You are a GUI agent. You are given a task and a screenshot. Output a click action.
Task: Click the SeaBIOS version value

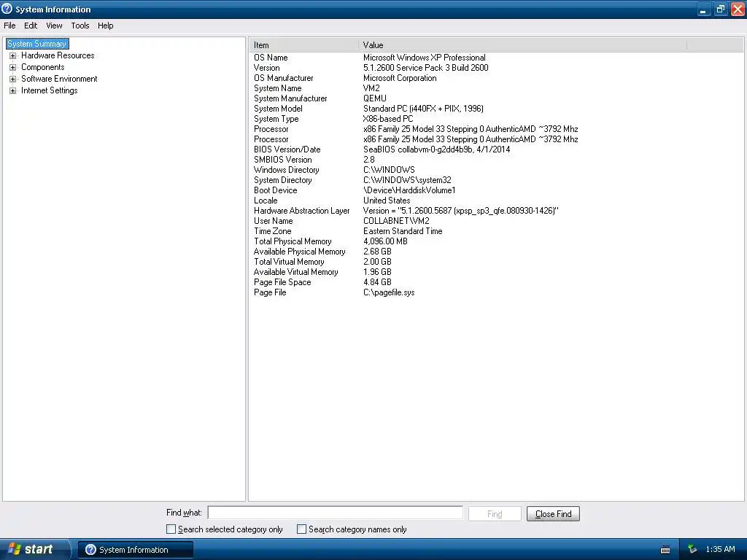tap(436, 149)
